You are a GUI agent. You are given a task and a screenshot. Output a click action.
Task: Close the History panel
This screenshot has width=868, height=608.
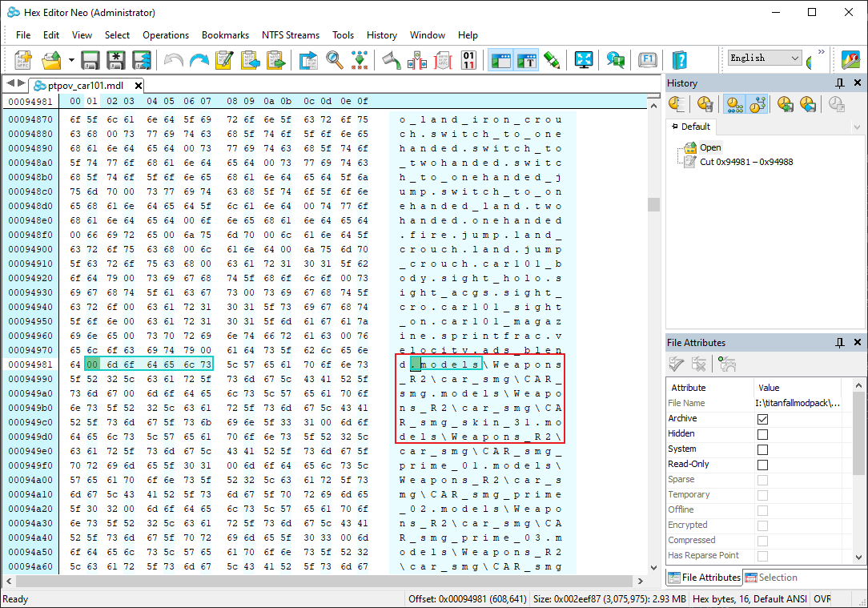point(858,83)
